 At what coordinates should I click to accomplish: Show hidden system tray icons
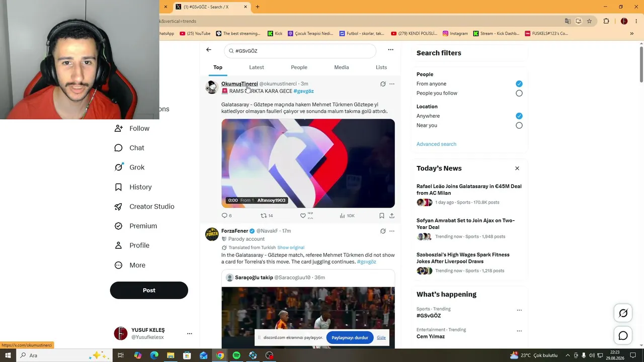(568, 355)
